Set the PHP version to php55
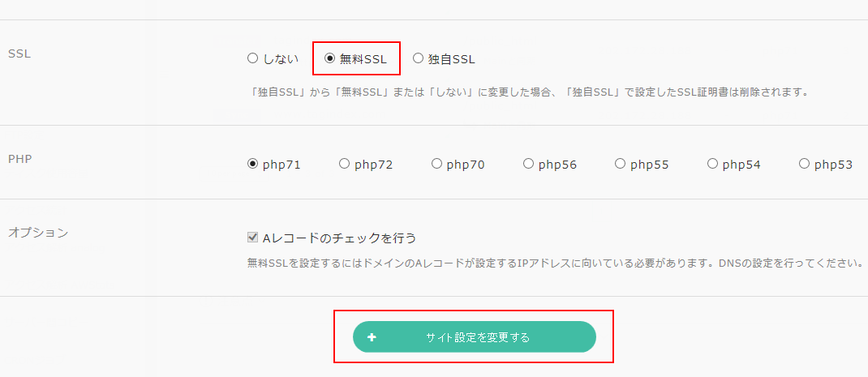The height and width of the screenshot is (377, 868). point(620,164)
